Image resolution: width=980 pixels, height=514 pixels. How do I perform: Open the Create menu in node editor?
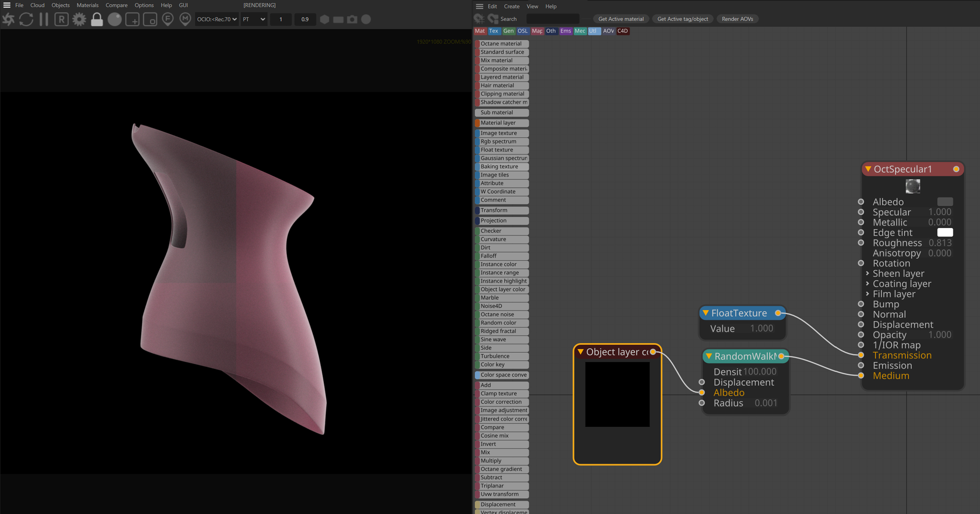tap(511, 6)
